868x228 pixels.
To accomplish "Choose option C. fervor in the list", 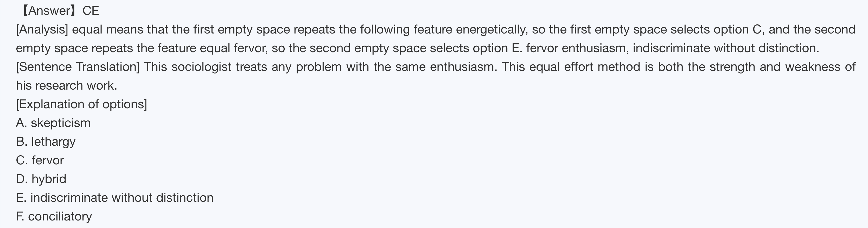I will point(40,160).
